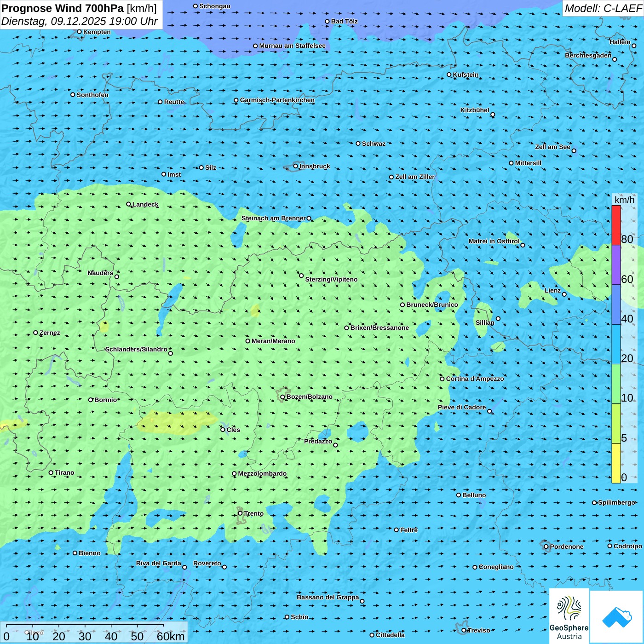Click the 'Meran/Merano' city label
Screen dimensions: 644x644
(273, 341)
